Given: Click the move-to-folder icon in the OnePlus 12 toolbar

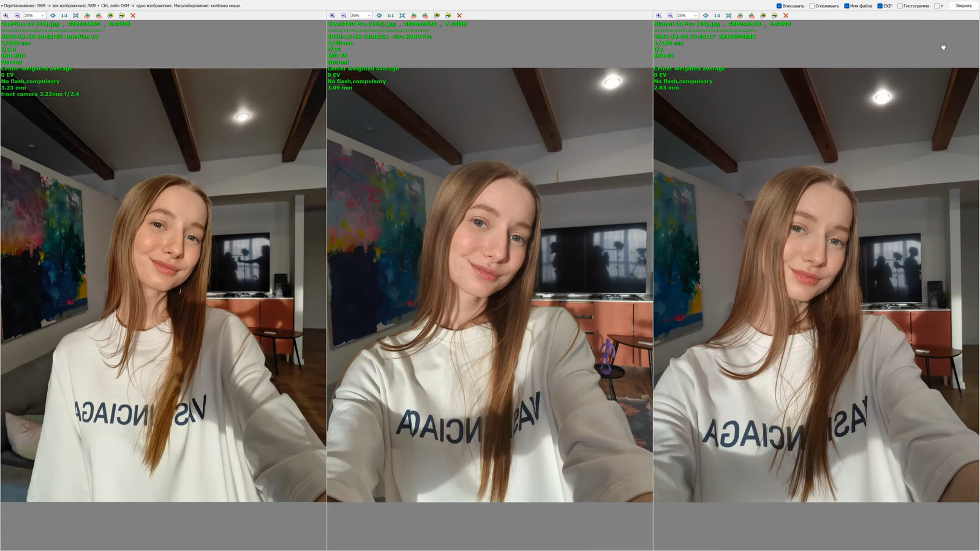Looking at the screenshot, I should (x=122, y=15).
